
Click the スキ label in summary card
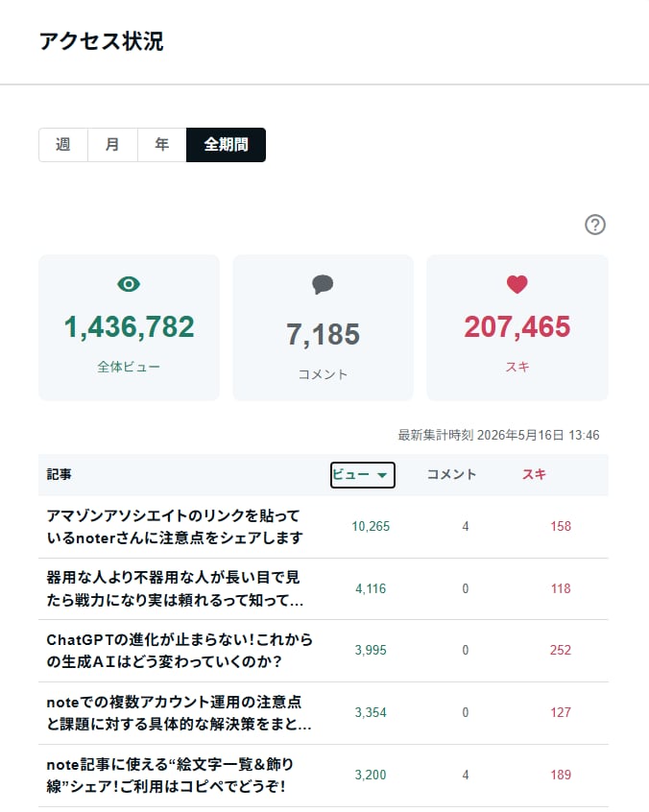(x=517, y=367)
